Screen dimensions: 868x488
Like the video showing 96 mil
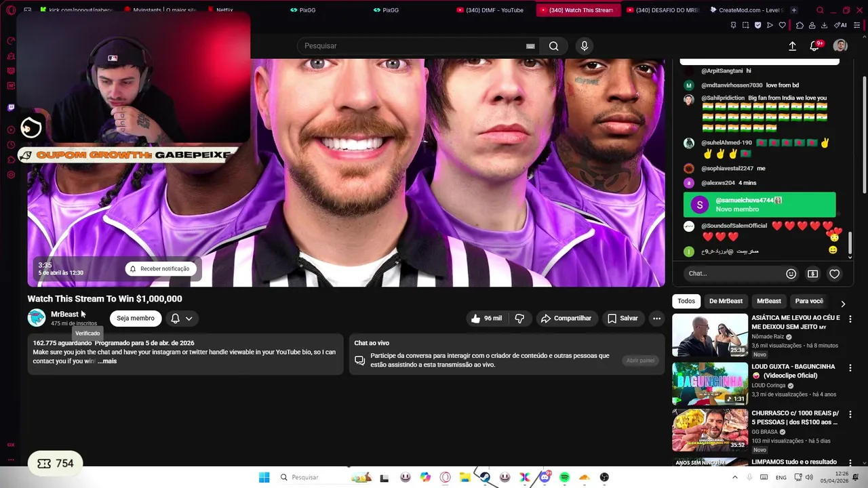click(486, 319)
